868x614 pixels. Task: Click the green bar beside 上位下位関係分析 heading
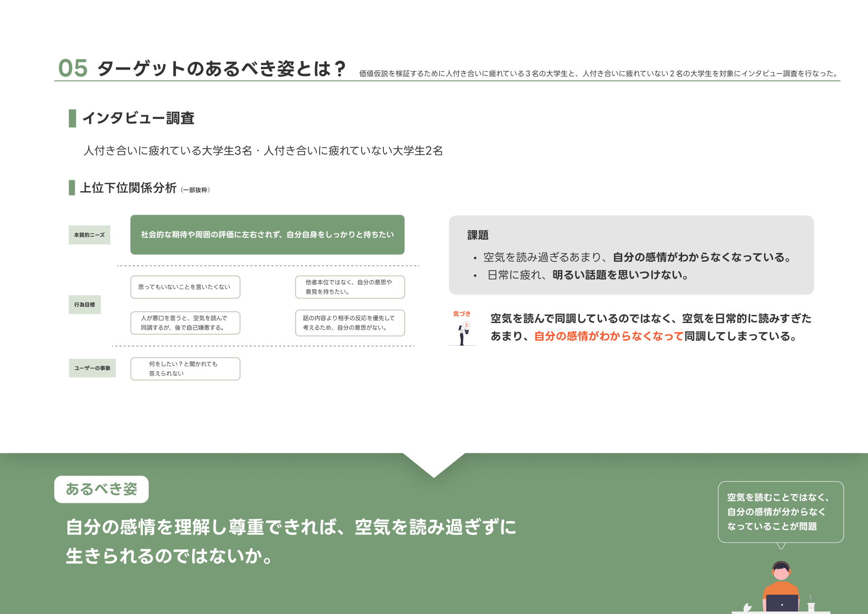[x=72, y=187]
